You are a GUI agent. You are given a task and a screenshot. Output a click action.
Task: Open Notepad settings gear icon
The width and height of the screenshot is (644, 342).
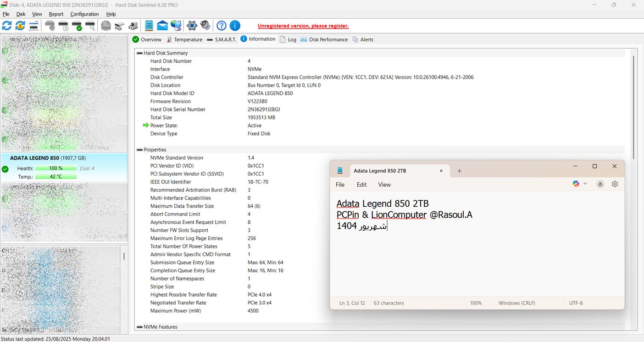click(x=615, y=184)
